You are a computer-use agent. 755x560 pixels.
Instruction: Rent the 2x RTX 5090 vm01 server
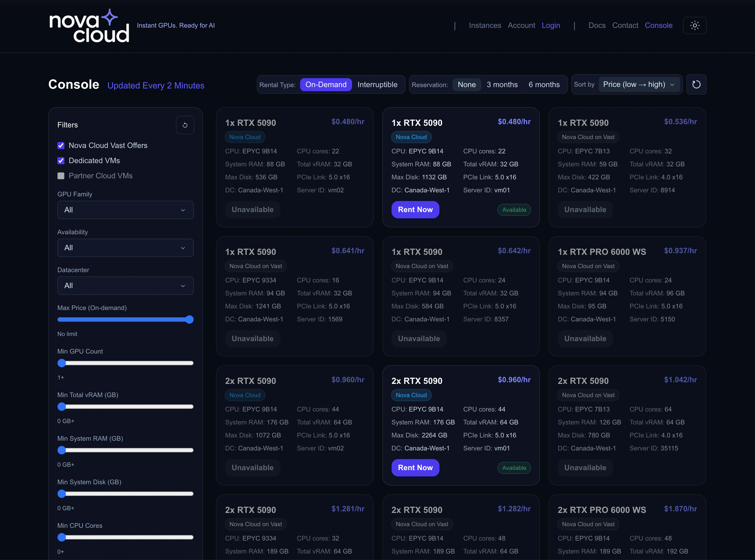(x=415, y=468)
